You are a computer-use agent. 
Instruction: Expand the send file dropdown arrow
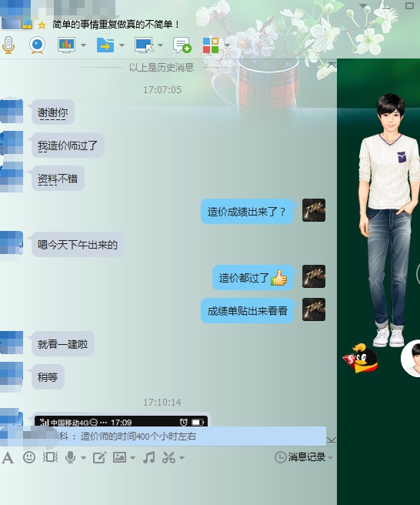pos(122,45)
